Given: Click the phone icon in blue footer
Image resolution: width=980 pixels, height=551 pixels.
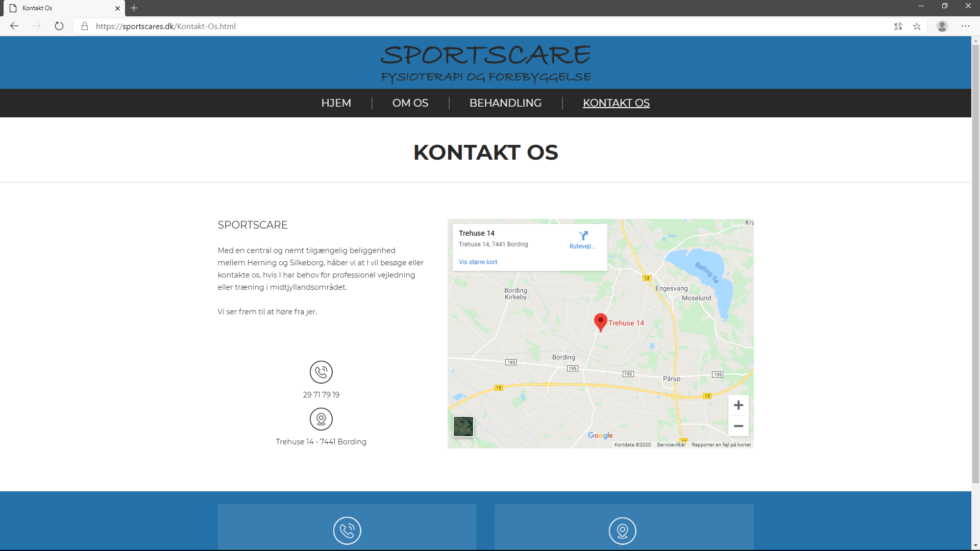Looking at the screenshot, I should click(x=347, y=531).
